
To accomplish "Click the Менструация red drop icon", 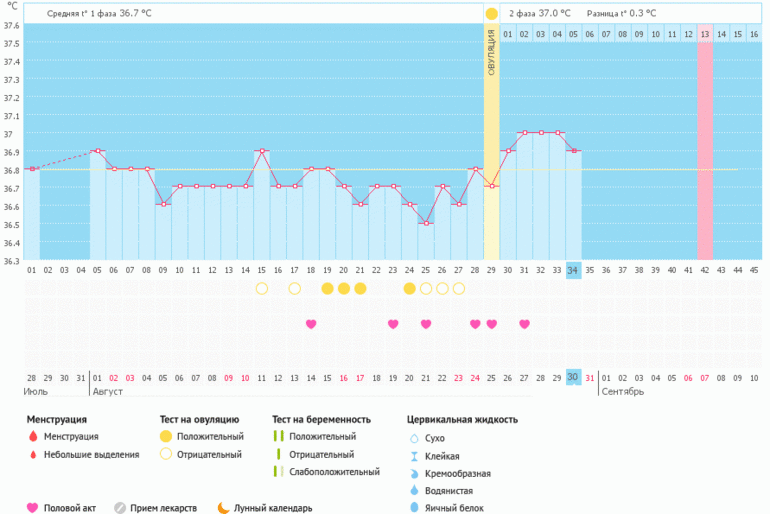I will coord(33,437).
